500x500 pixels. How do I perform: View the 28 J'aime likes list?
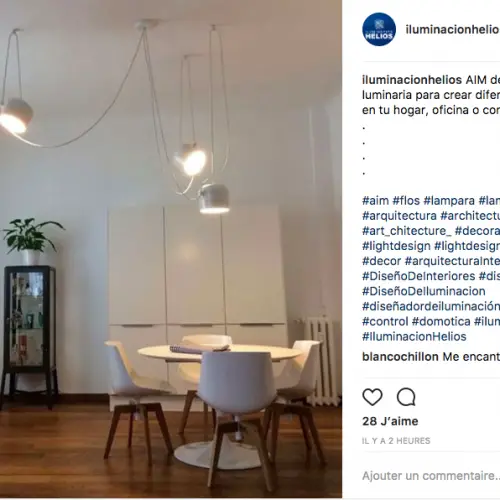pos(390,421)
